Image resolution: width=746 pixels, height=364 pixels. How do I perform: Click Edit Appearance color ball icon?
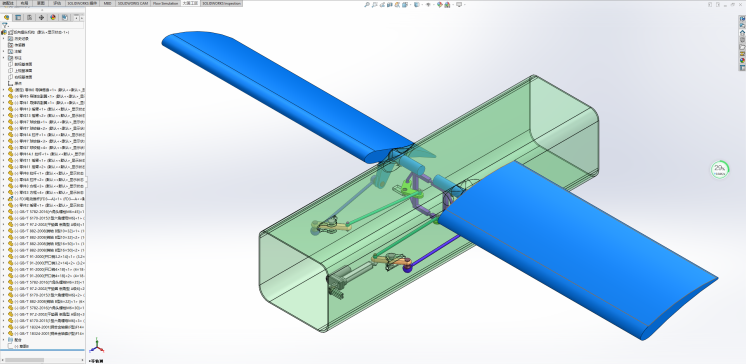(x=440, y=5)
